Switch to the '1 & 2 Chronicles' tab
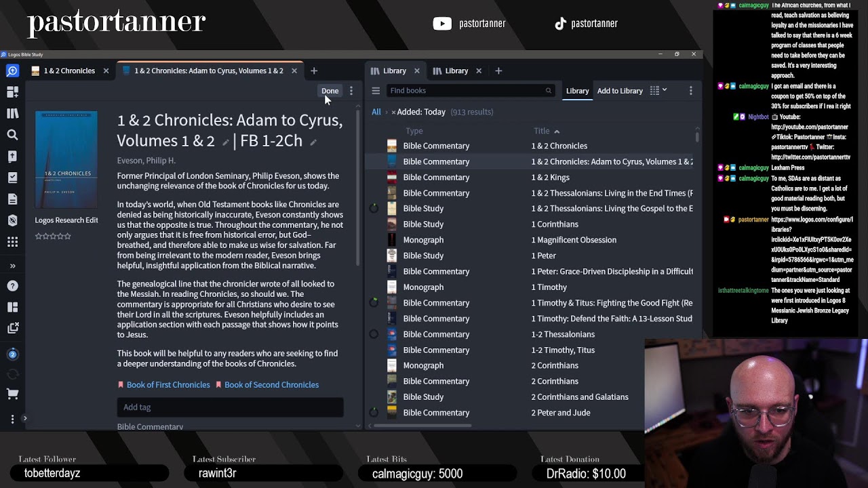 point(69,70)
